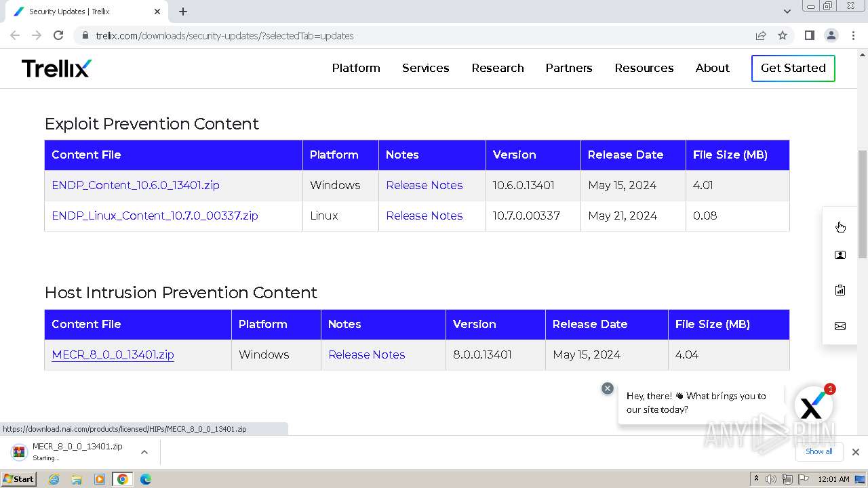The image size is (868, 488).
Task: Open the Services menu
Action: (x=426, y=68)
